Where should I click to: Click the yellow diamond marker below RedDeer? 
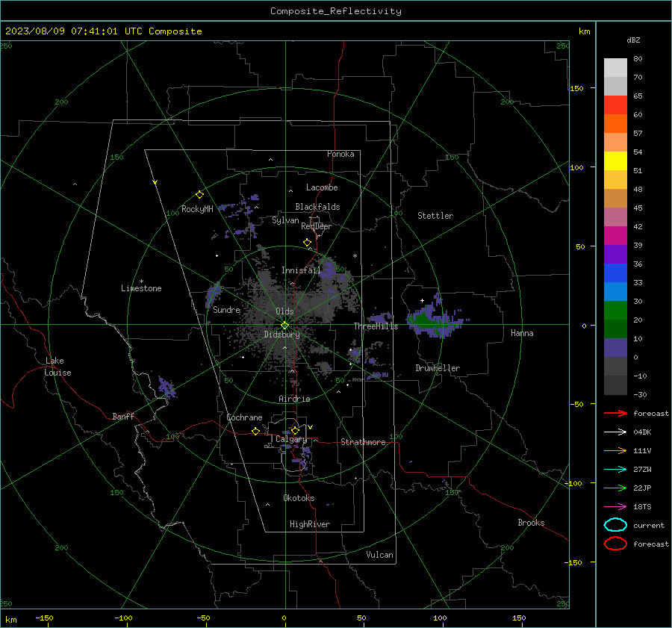pyautogui.click(x=307, y=243)
